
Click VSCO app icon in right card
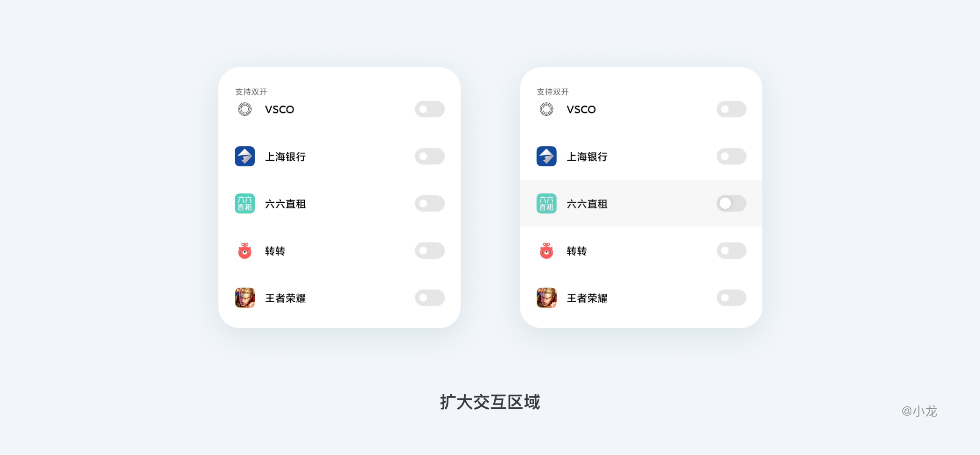click(546, 109)
